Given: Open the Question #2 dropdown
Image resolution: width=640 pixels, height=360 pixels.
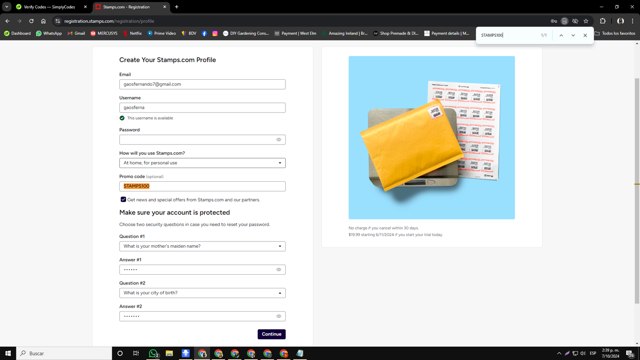Looking at the screenshot, I should pos(202,293).
